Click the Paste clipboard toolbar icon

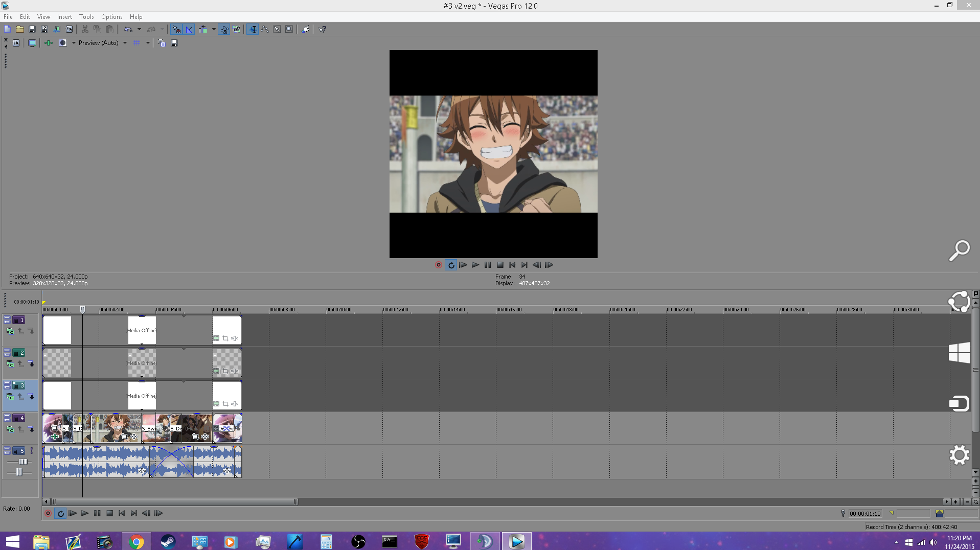point(109,29)
